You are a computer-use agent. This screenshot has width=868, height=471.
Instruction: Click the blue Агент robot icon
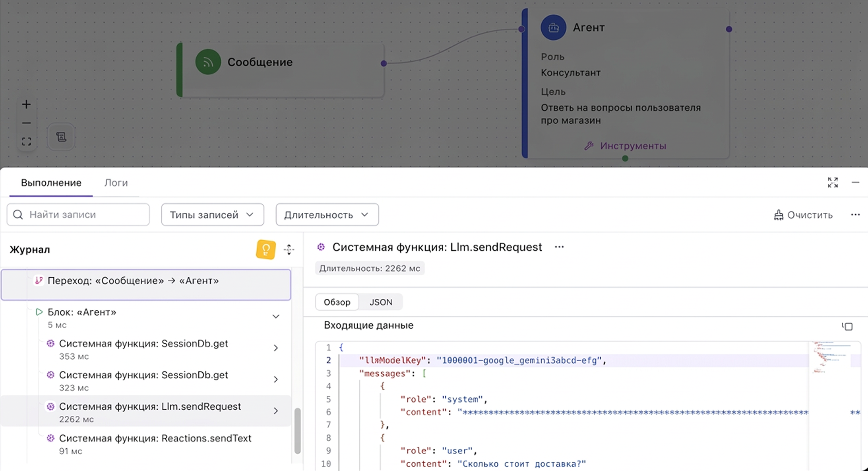click(x=553, y=27)
